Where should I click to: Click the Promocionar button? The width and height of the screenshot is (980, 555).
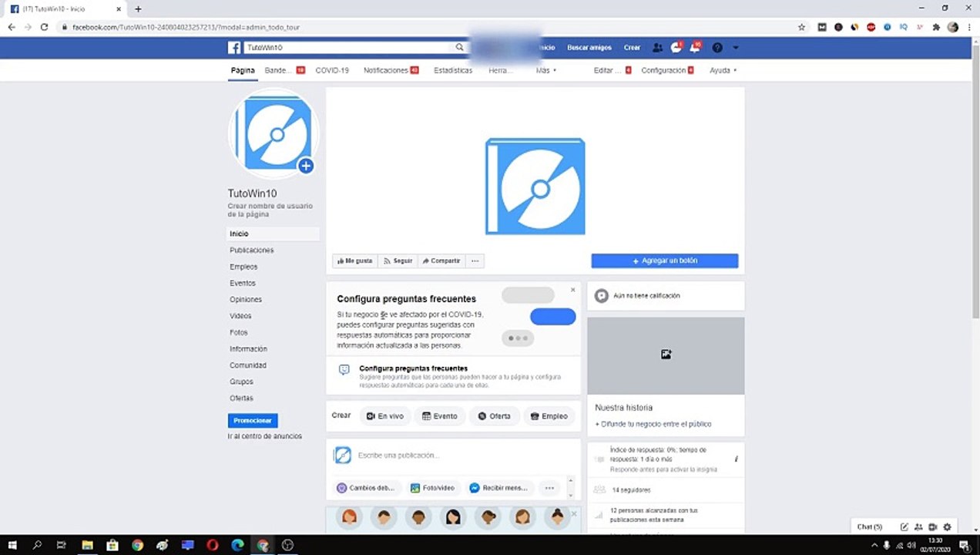pos(253,421)
